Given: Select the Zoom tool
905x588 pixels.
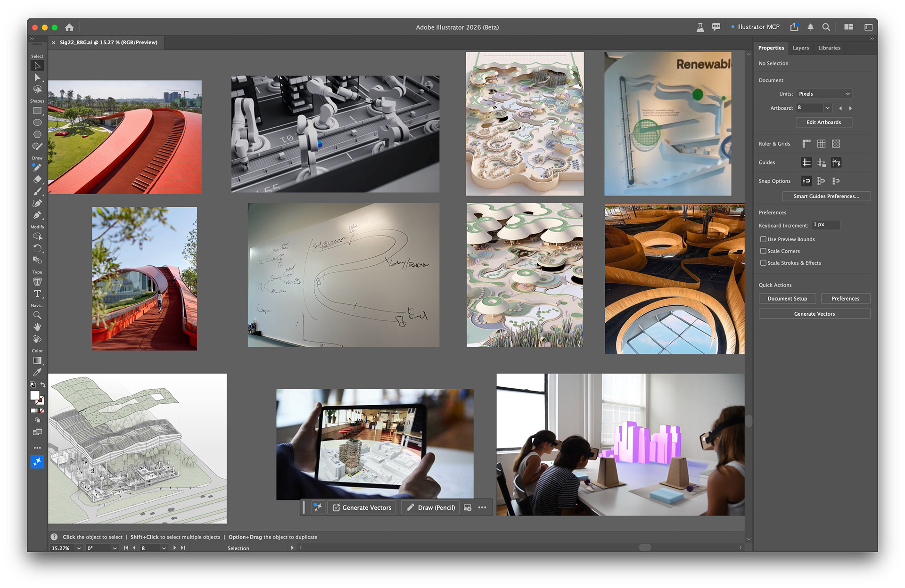Looking at the screenshot, I should (x=38, y=315).
